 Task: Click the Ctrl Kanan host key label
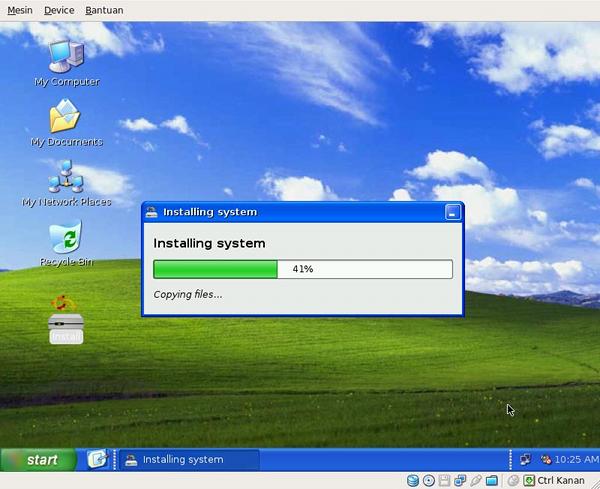(x=561, y=481)
